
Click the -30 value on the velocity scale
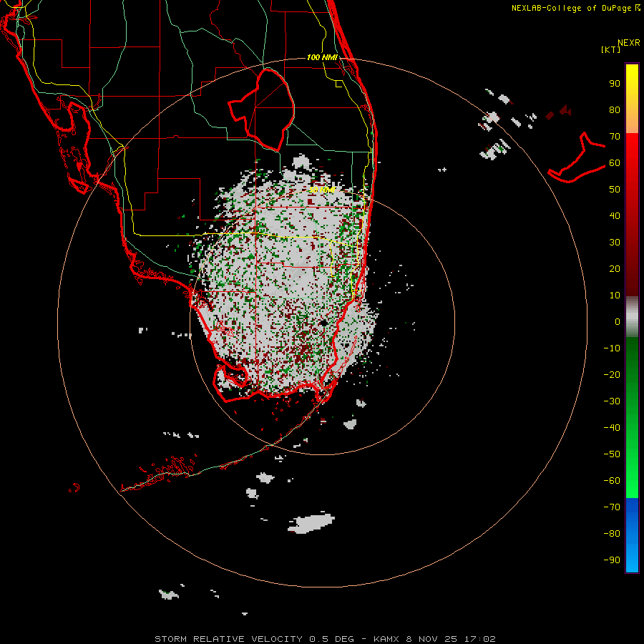[612, 401]
